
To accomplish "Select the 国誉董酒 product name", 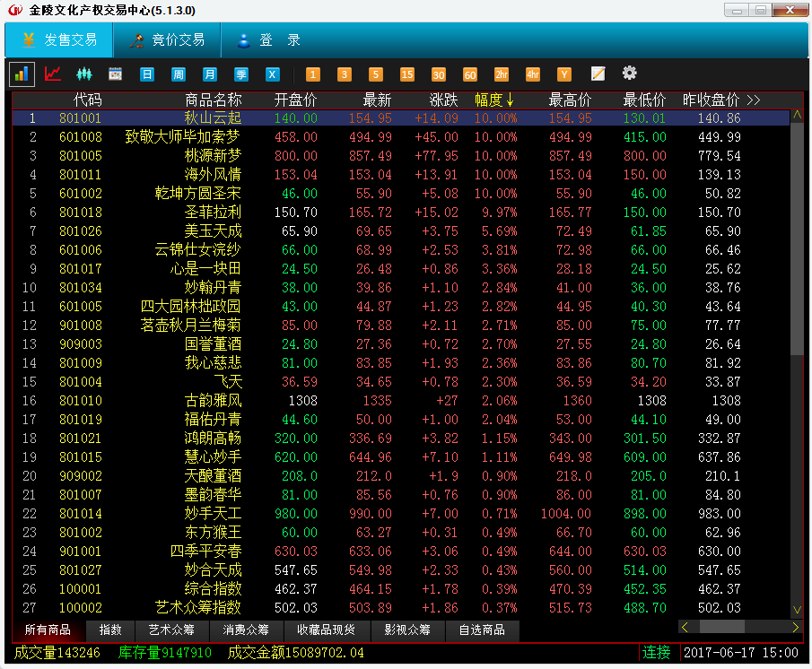I will [213, 344].
